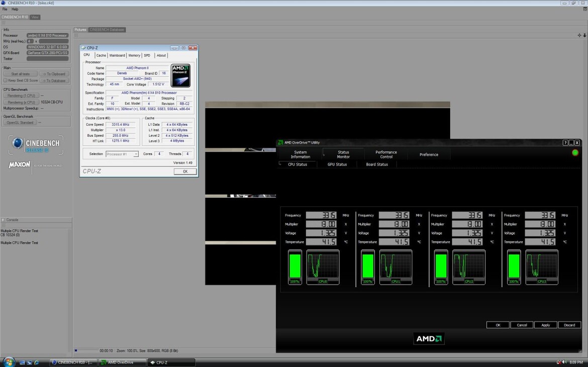Click the green status indicator in OverDrive
The height and width of the screenshot is (367, 588).
click(575, 153)
